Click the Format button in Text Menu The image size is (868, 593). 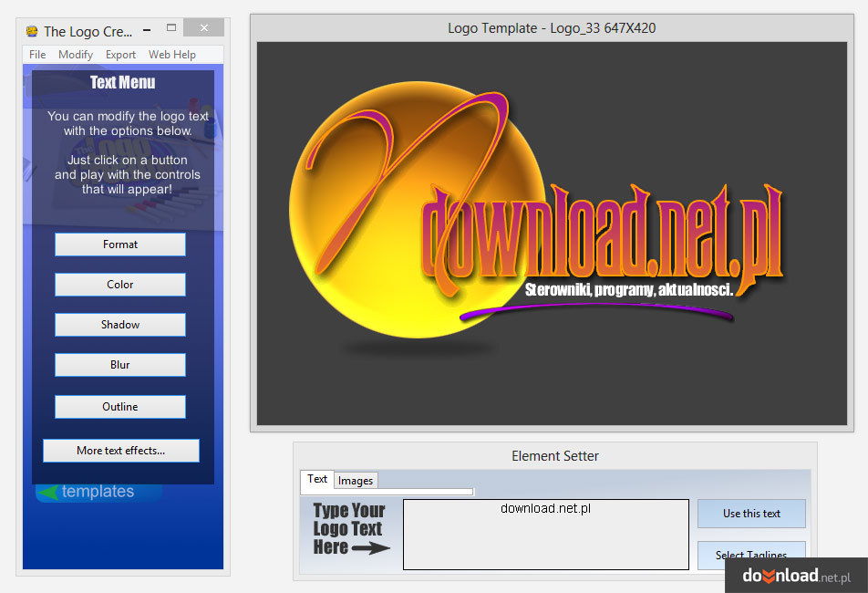(x=120, y=244)
